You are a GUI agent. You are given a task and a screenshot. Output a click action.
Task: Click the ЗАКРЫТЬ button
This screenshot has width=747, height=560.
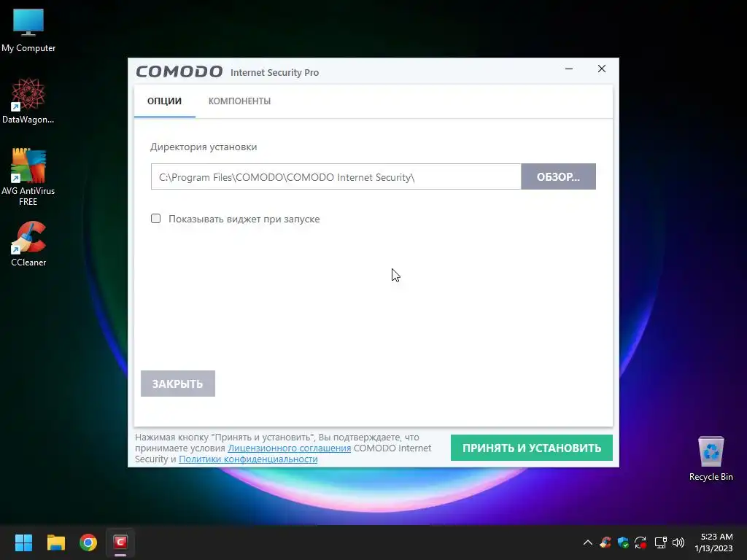tap(178, 384)
